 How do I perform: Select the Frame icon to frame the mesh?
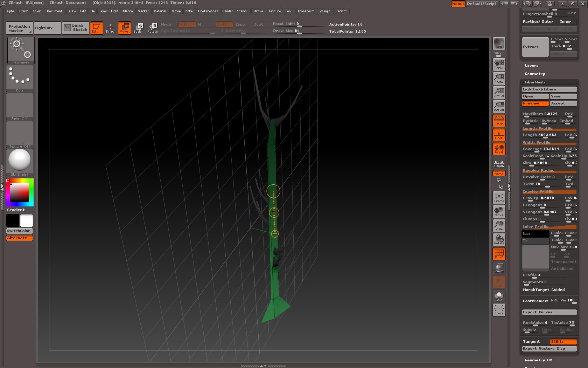click(498, 198)
